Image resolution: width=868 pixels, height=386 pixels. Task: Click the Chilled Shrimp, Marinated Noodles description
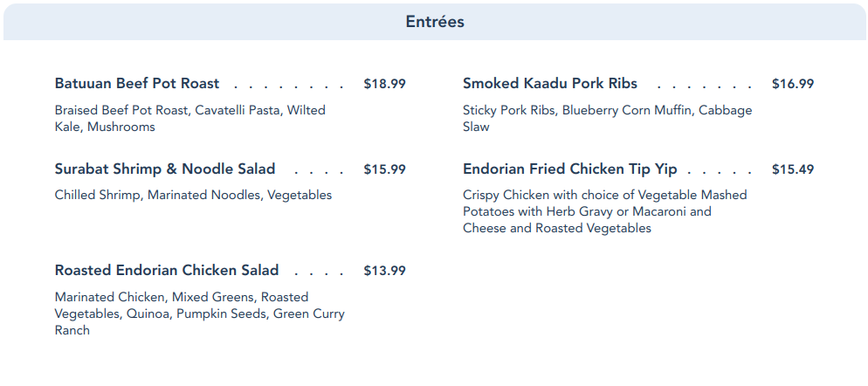(x=193, y=196)
